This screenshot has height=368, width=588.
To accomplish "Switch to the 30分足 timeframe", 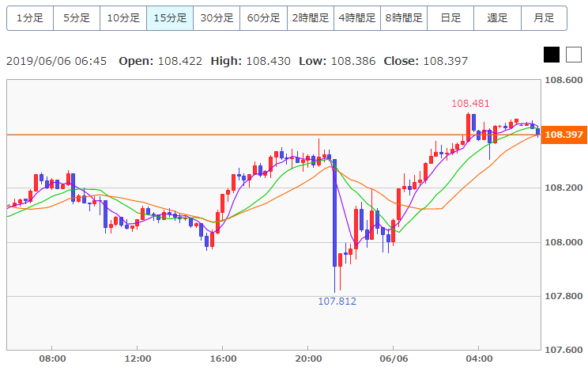I will point(217,18).
